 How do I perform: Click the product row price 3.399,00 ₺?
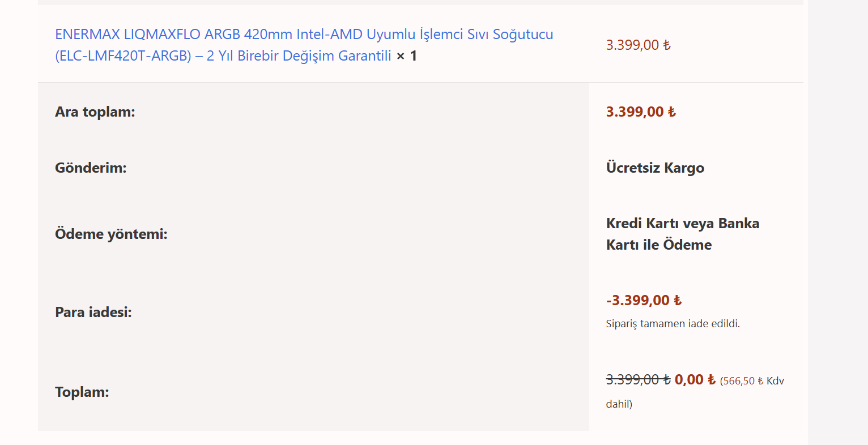pyautogui.click(x=638, y=45)
